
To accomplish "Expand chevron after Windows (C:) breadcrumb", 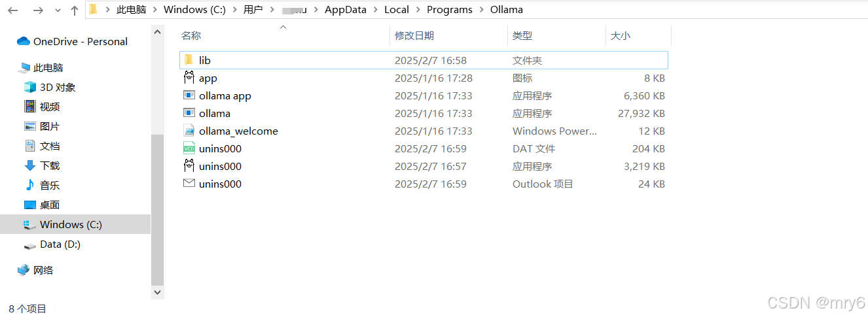I will point(234,10).
